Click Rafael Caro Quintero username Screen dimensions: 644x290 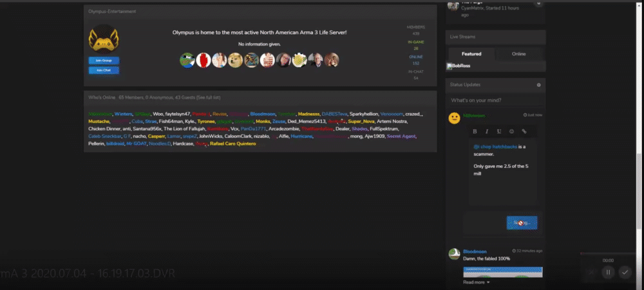(233, 143)
